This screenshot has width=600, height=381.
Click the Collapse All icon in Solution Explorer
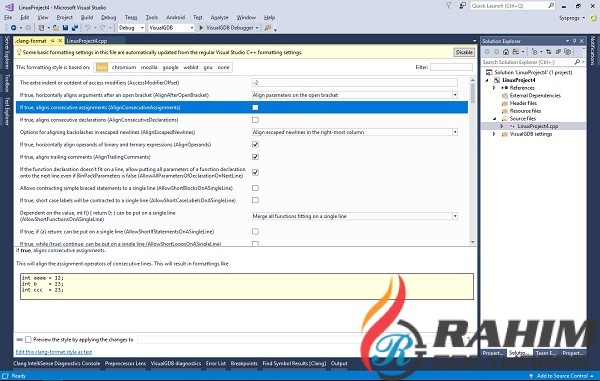tap(558, 52)
